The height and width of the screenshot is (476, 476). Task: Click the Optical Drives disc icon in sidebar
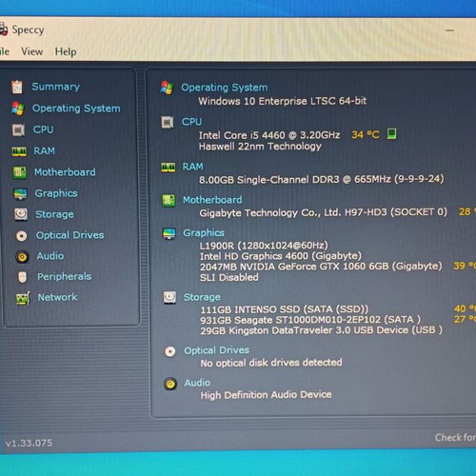click(22, 236)
